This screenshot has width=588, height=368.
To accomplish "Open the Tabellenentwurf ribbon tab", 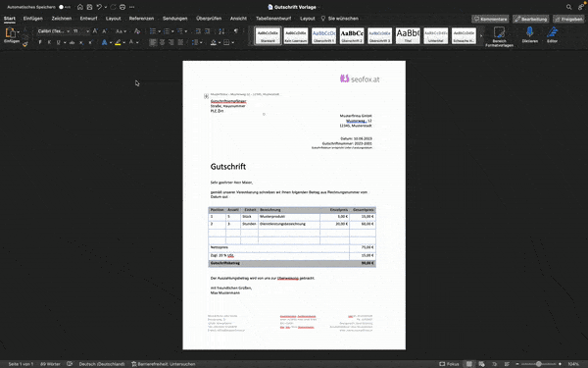I will click(273, 19).
